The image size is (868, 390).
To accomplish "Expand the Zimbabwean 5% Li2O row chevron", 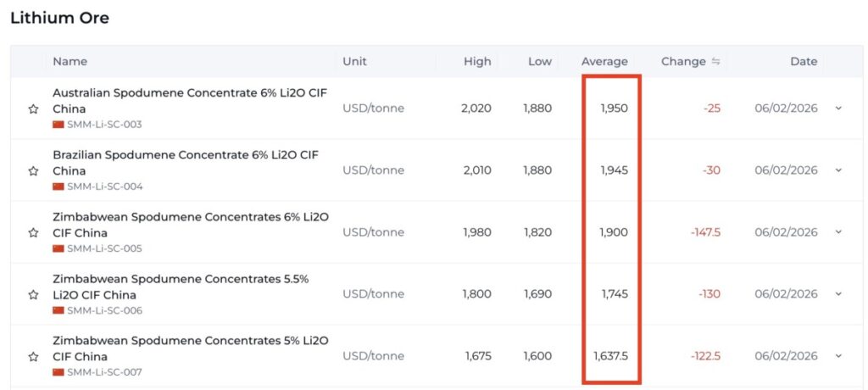I will click(x=838, y=356).
